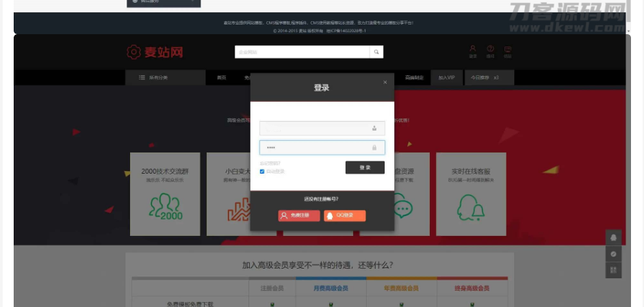Go to the 首页 nav item
The image size is (644, 307).
(x=221, y=77)
